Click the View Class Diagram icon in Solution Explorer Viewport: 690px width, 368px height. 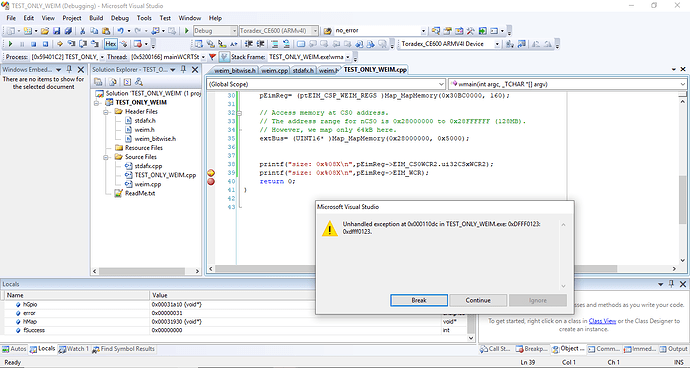139,82
